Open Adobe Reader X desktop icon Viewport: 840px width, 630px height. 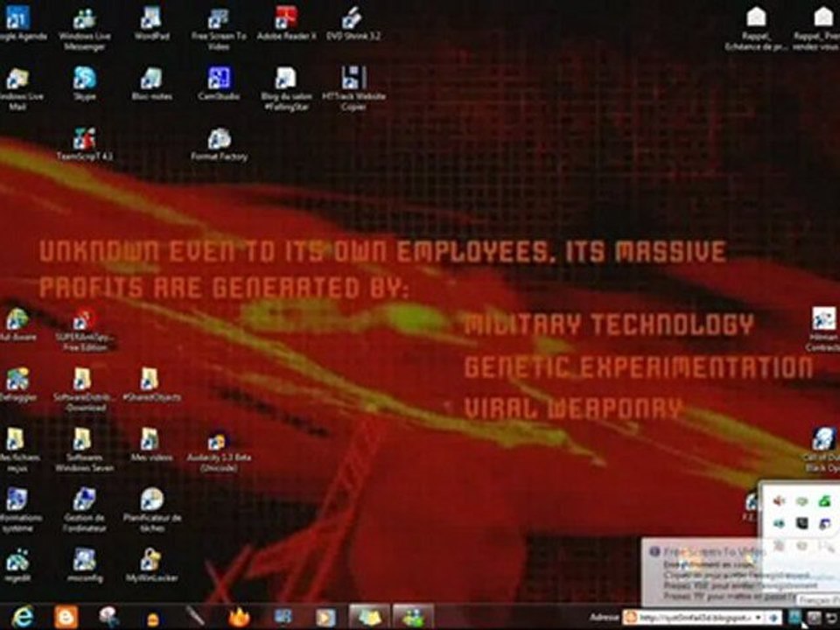pyautogui.click(x=286, y=24)
